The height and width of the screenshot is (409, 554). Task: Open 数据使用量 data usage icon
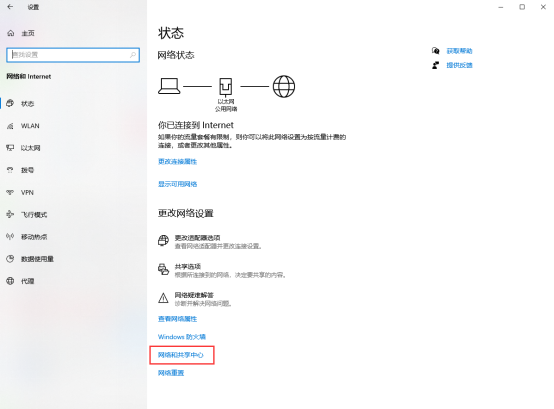pyautogui.click(x=10, y=259)
